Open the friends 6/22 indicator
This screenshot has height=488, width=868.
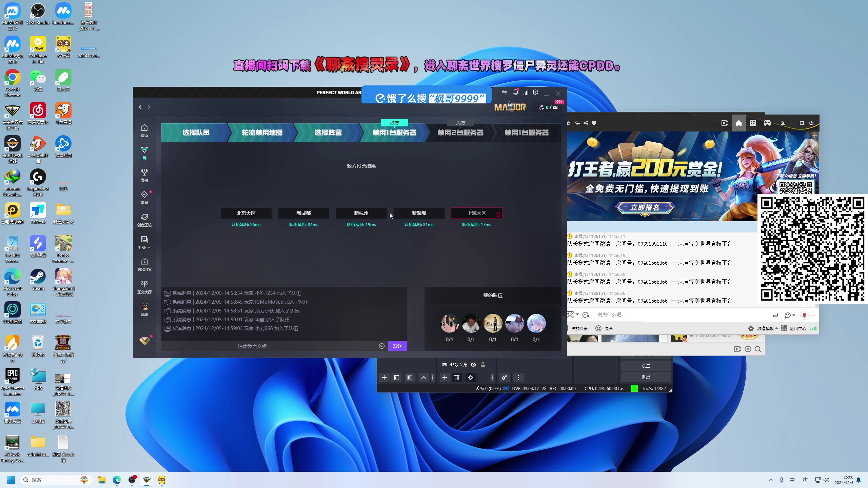548,107
